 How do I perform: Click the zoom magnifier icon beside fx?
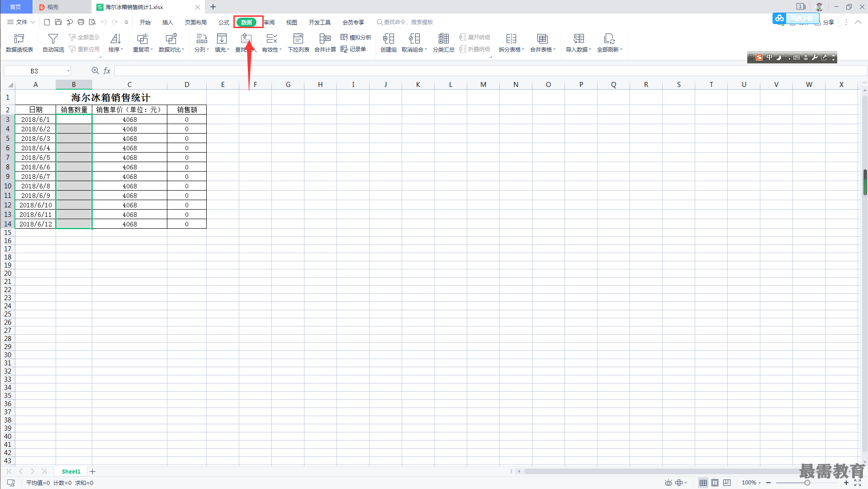[95, 71]
